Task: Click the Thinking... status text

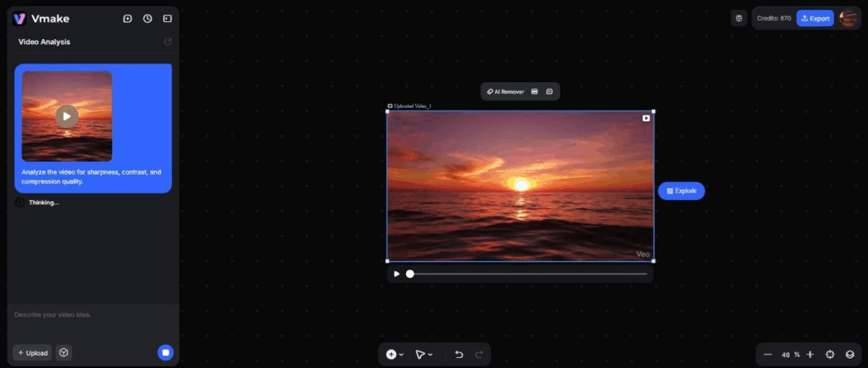Action: tap(44, 203)
